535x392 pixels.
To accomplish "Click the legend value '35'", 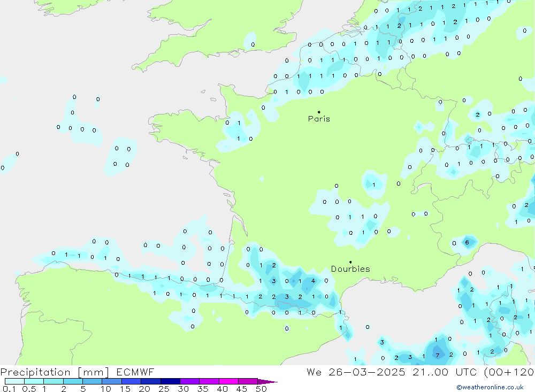I will 203,389.
